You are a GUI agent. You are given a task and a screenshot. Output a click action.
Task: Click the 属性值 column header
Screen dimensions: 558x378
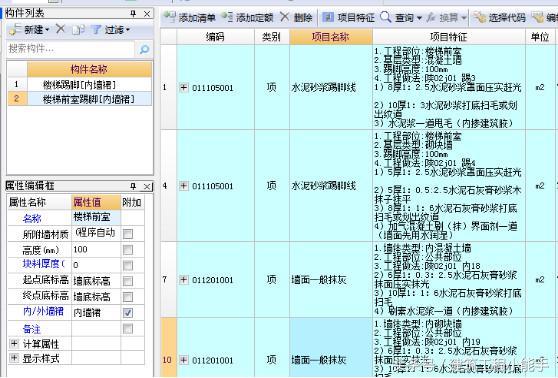point(96,202)
